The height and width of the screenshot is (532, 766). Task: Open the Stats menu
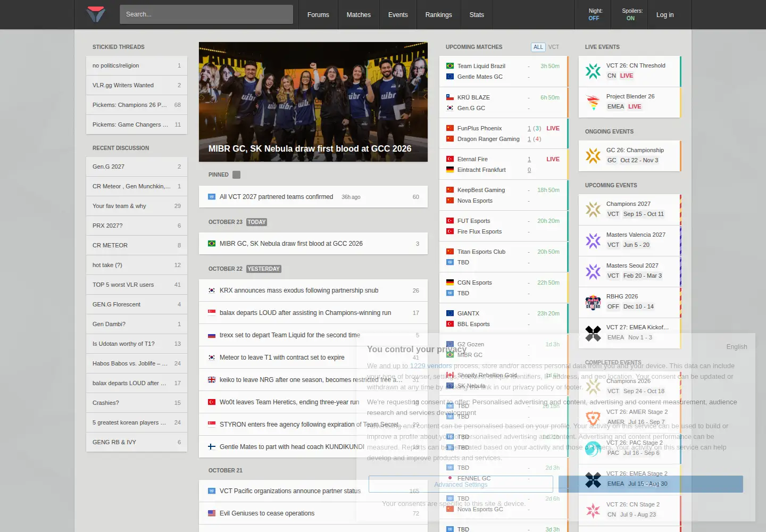pyautogui.click(x=477, y=14)
